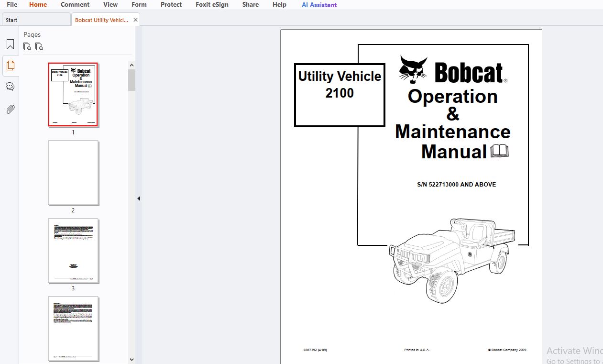Close the Bobcat Utility Vehicle tab
This screenshot has width=603, height=364.
pos(135,20)
